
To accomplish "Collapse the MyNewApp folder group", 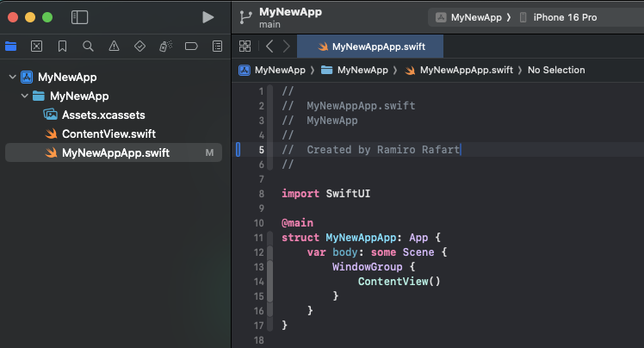I will [x=25, y=96].
